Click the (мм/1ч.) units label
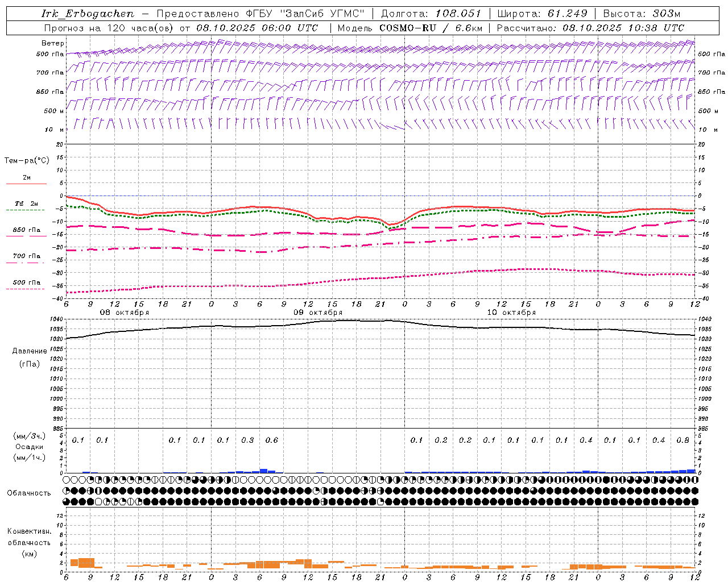The width and height of the screenshot is (728, 582). [29, 458]
